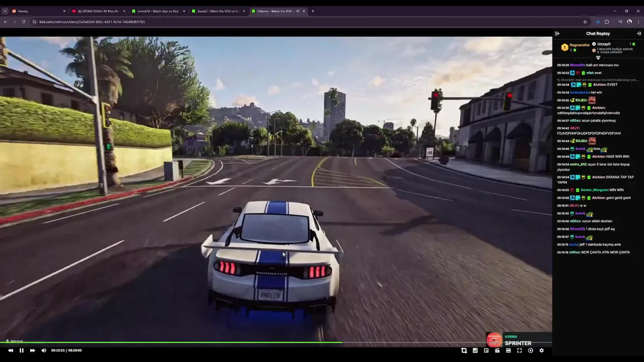The height and width of the screenshot is (362, 644).
Task: Click the RXJEU emote at 05:14:44
Action: tap(592, 141)
